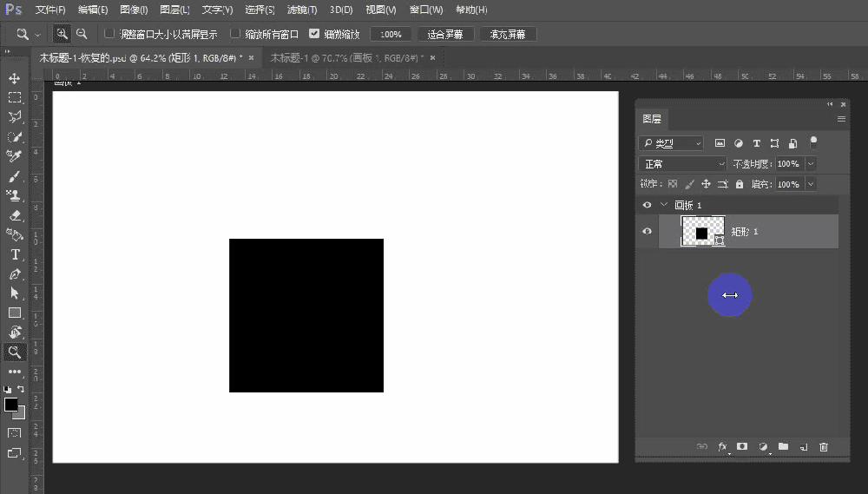Swap foreground and background colors
868x494 pixels.
coord(21,389)
